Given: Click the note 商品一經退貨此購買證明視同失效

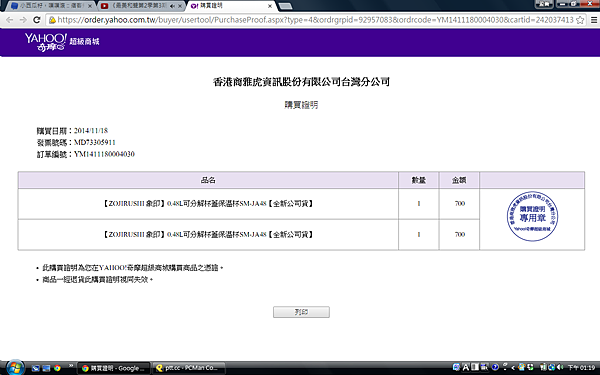Looking at the screenshot, I should pos(97,280).
